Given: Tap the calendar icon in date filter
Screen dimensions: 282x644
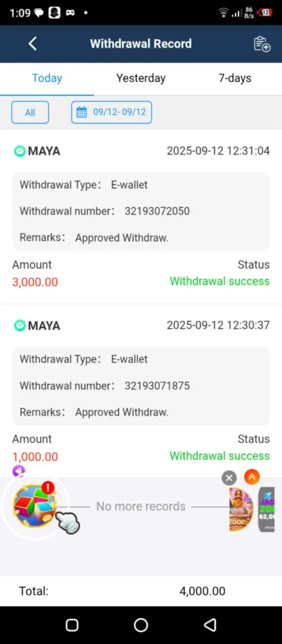Looking at the screenshot, I should point(81,112).
